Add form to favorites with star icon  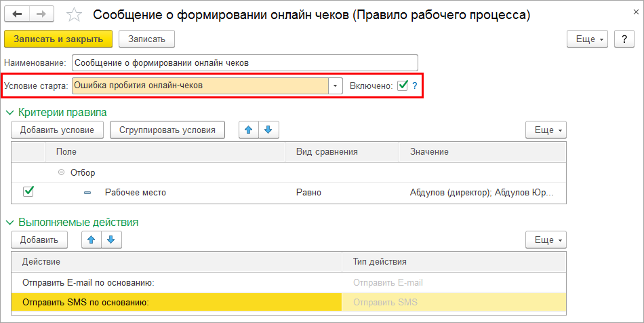pyautogui.click(x=75, y=15)
